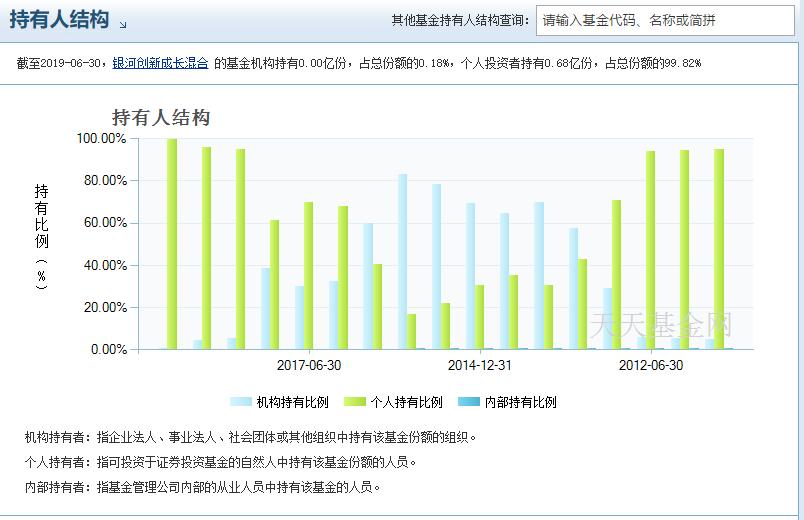Click the tallest light-blue institutional bar
Image resolution: width=804 pixels, height=520 pixels.
(x=403, y=262)
